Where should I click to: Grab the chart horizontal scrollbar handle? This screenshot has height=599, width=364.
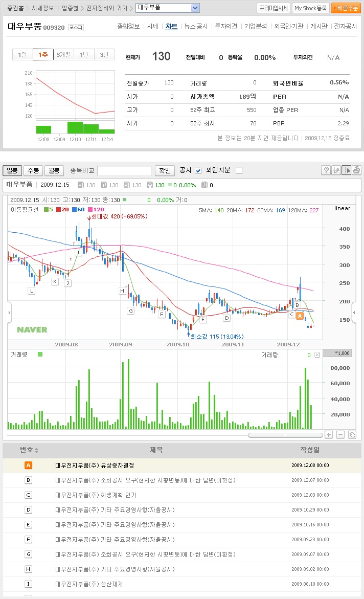285,435
